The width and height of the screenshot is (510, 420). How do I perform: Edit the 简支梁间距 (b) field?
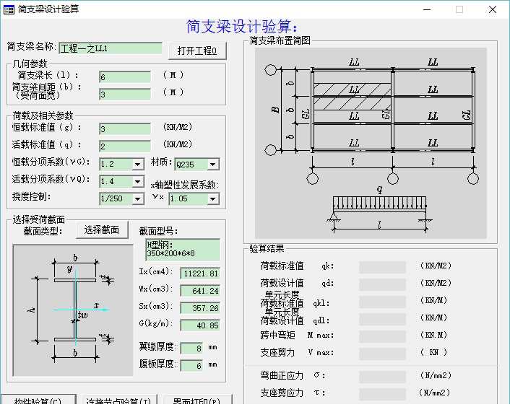pos(125,95)
